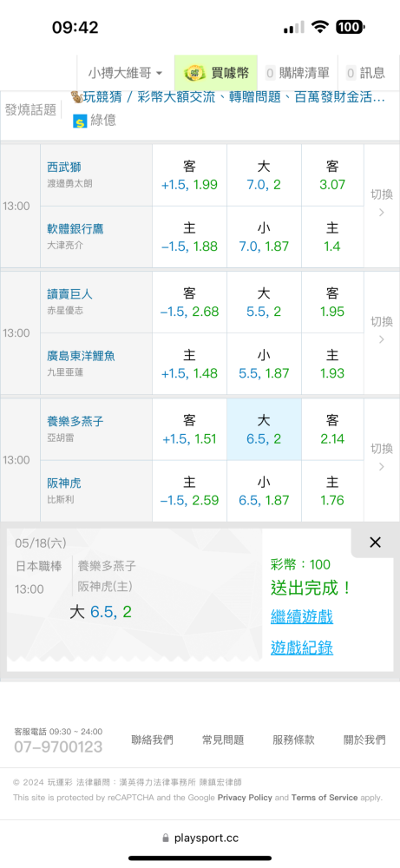Tap 聯絡我們 in the footer
Screen dimensions: 400x868
[152, 740]
